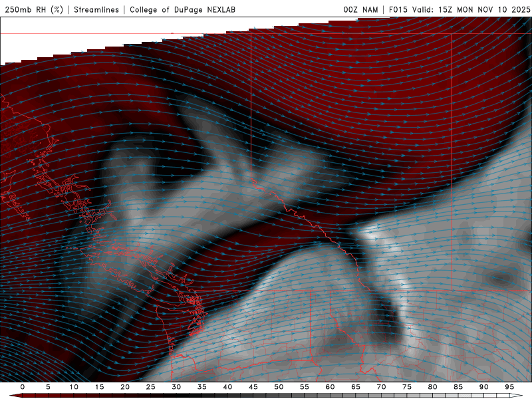This screenshot has width=532, height=399.
Task: Click the colorbar label "15"
Action: (99, 387)
